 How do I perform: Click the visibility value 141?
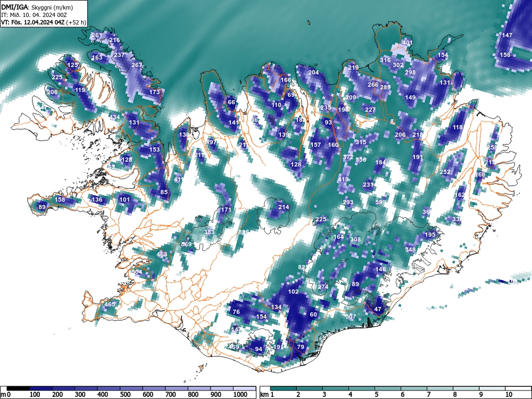pos(234,122)
